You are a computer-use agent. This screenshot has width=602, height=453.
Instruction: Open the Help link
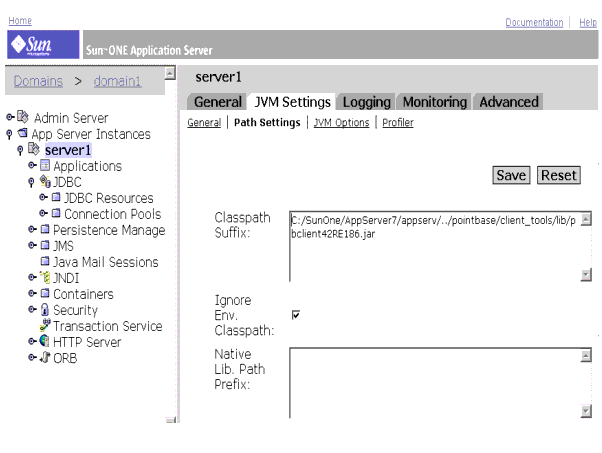pos(588,22)
